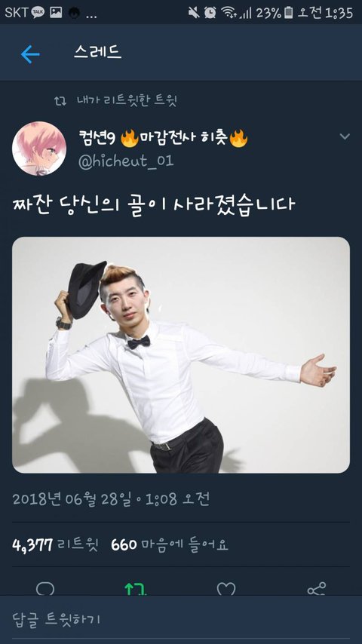Tap the share icon
Viewport: 362px width, 644px height.
(x=317, y=589)
